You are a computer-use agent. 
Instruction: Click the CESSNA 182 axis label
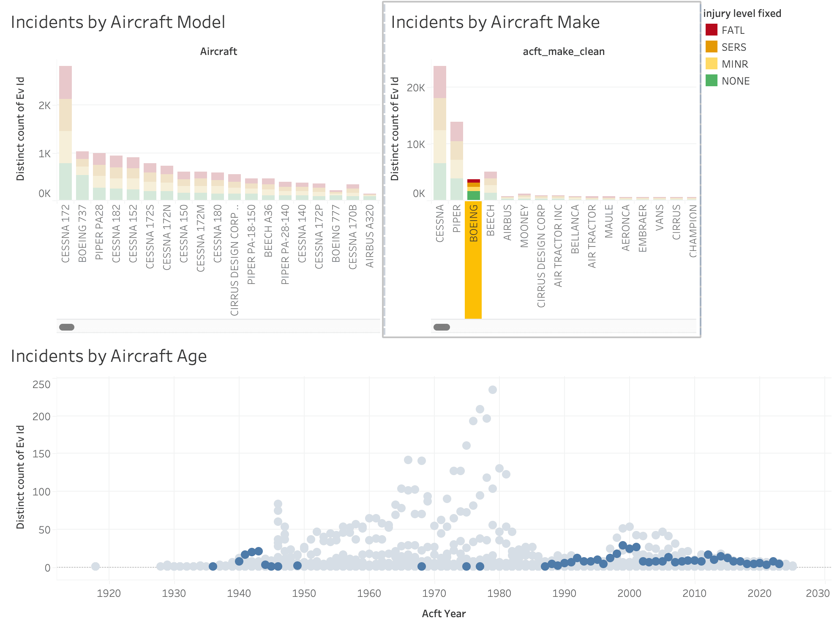coord(116,234)
